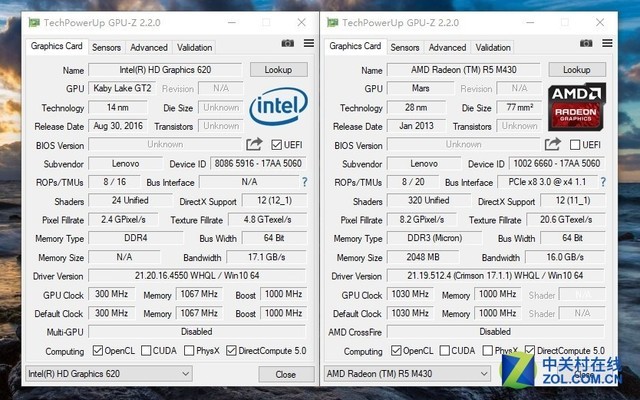Image resolution: width=640 pixels, height=400 pixels.
Task: Click the Intel logo image
Action: click(x=279, y=107)
